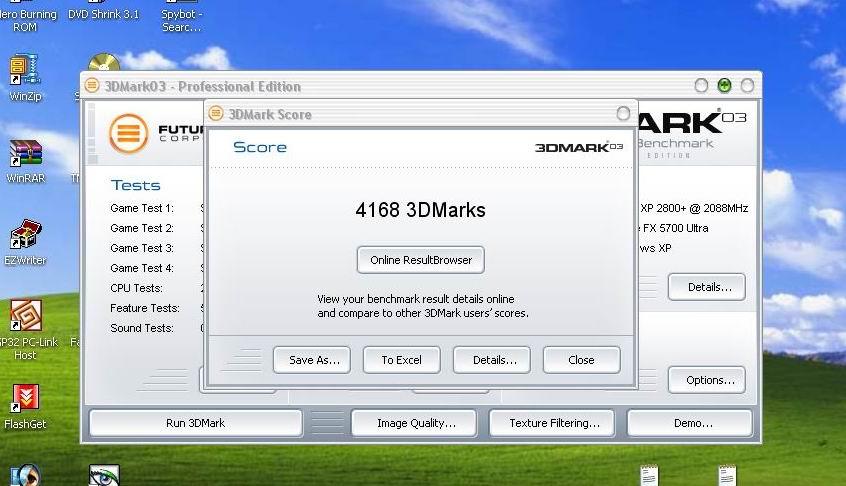
Task: Open the bottom-left desktop icon below FlashGet
Action: click(25, 475)
